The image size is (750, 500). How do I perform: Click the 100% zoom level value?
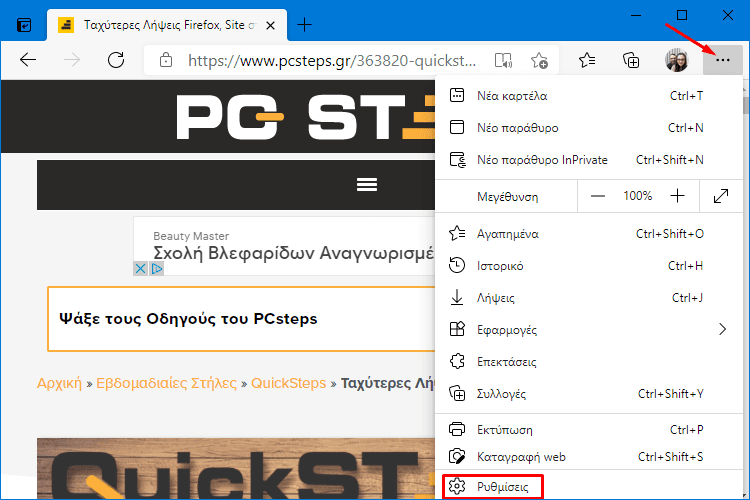637,196
